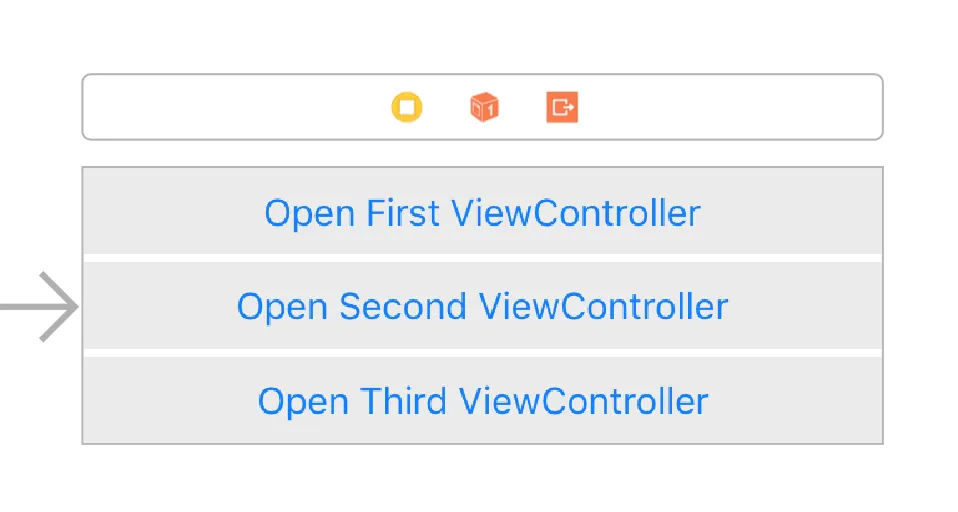Click empty canvas above the scene dock
The height and width of the screenshot is (512, 958).
click(482, 35)
